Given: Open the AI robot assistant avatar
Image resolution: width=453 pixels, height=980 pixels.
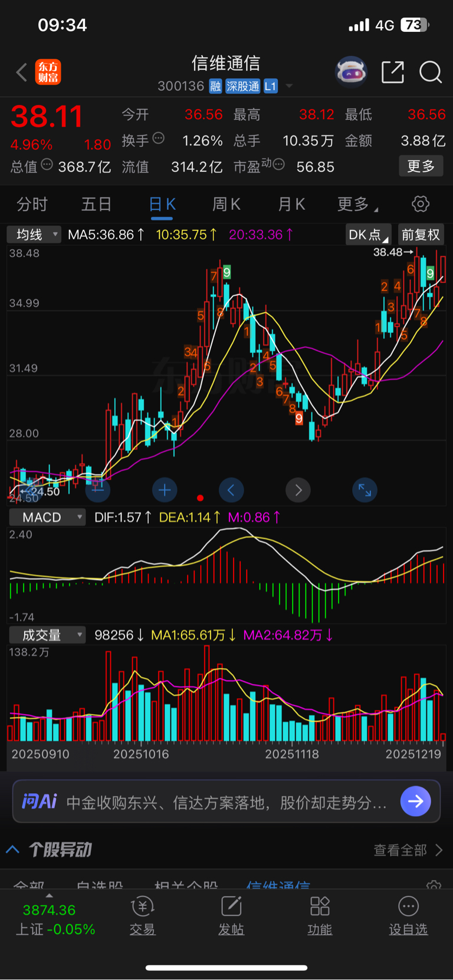Looking at the screenshot, I should click(351, 72).
